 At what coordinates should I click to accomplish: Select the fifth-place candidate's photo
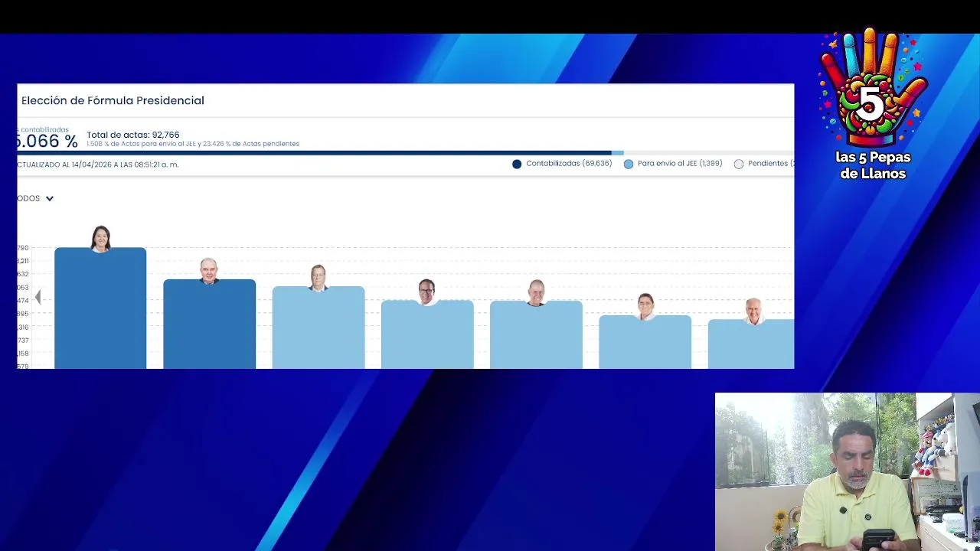click(536, 292)
